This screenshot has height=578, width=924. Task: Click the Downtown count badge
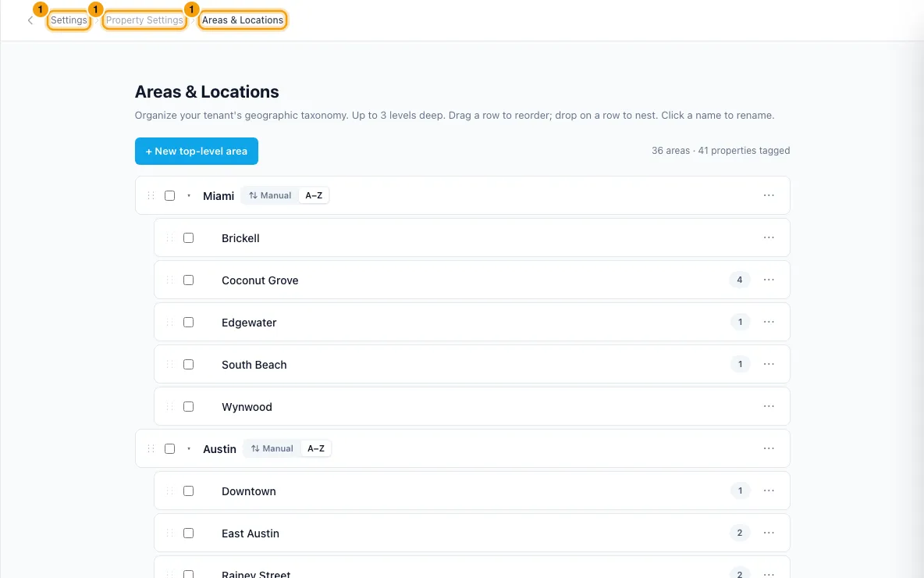coord(740,491)
